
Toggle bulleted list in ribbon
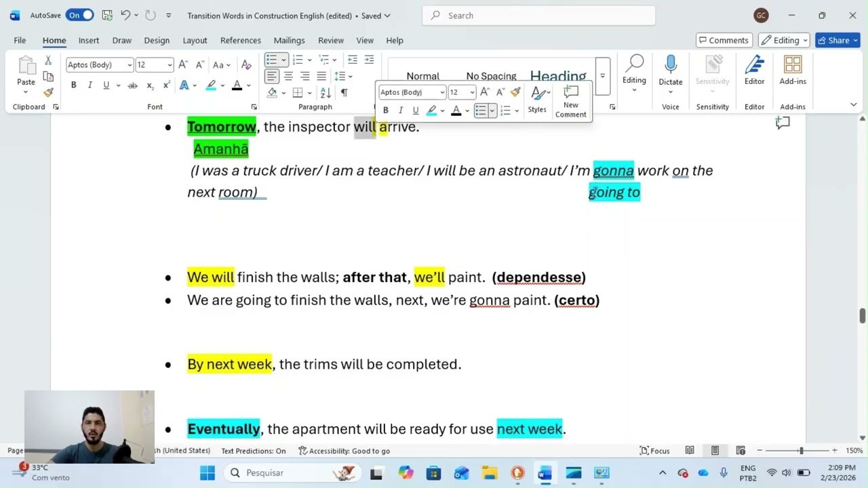[271, 60]
